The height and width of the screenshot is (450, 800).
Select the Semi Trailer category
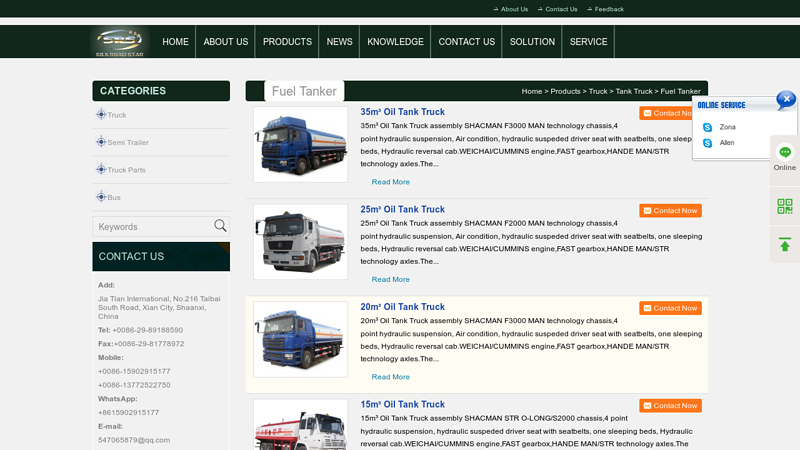point(128,143)
